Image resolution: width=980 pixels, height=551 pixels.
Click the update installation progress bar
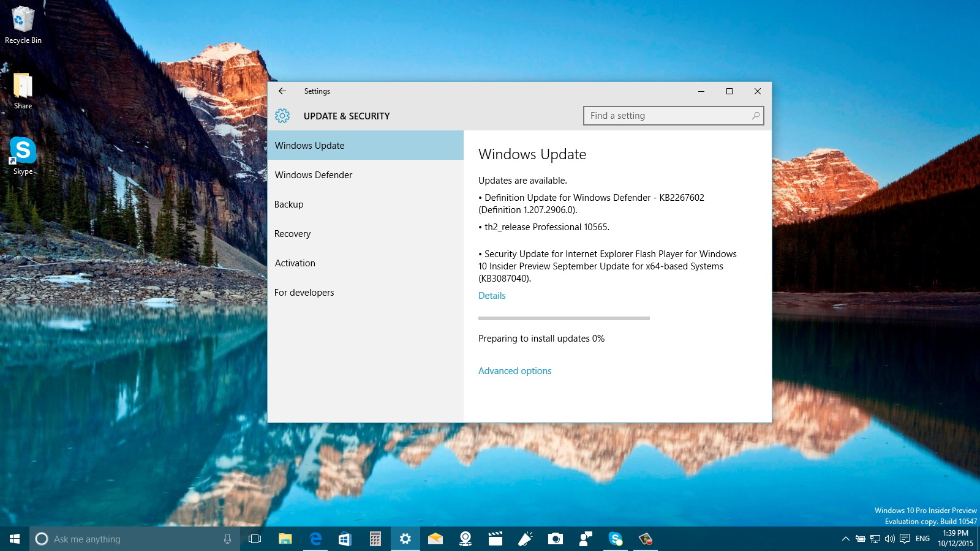coord(563,318)
